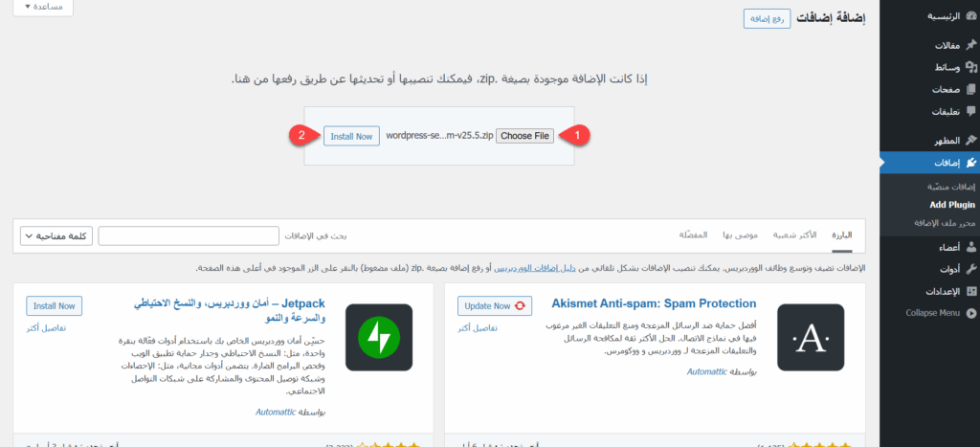
Task: Open the كلمة مفتاحية search type dropdown
Action: 56,235
